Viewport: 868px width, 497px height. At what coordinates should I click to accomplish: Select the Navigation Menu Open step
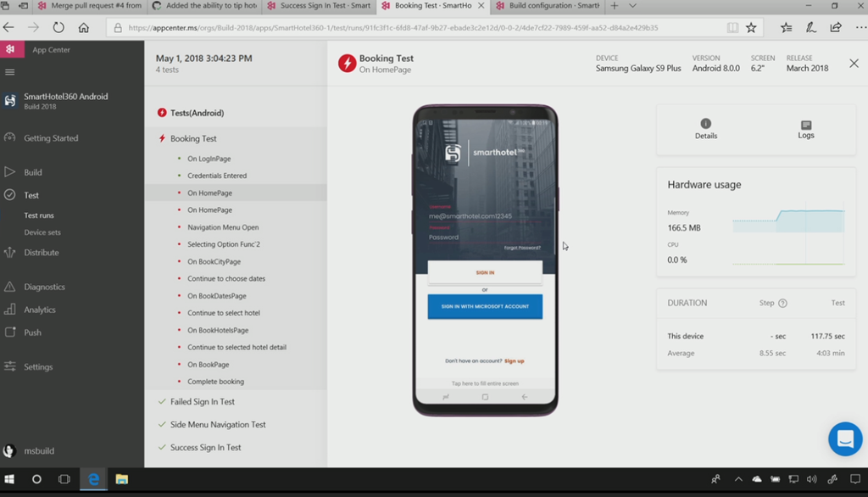(223, 227)
